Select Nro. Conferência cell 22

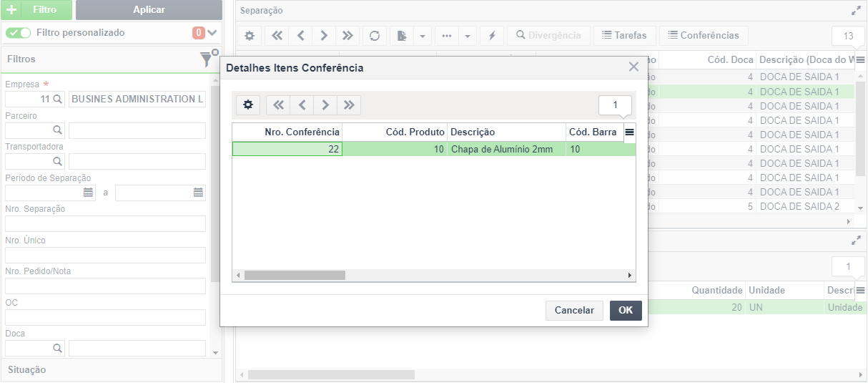[287, 149]
